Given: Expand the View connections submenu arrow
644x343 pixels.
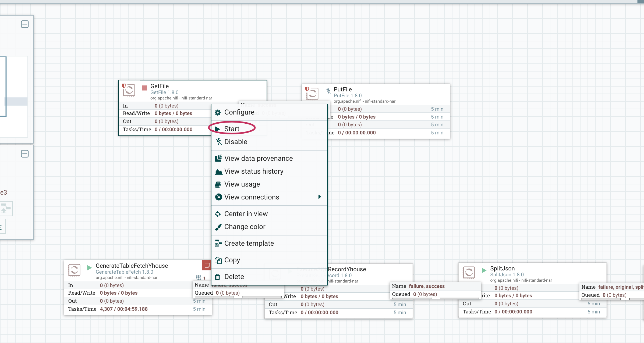Looking at the screenshot, I should pyautogui.click(x=320, y=197).
